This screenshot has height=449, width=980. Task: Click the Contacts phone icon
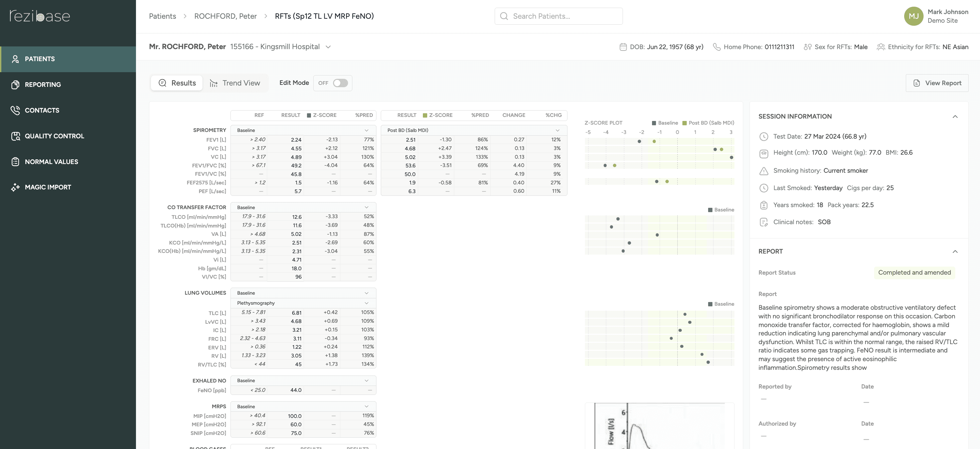pyautogui.click(x=15, y=110)
